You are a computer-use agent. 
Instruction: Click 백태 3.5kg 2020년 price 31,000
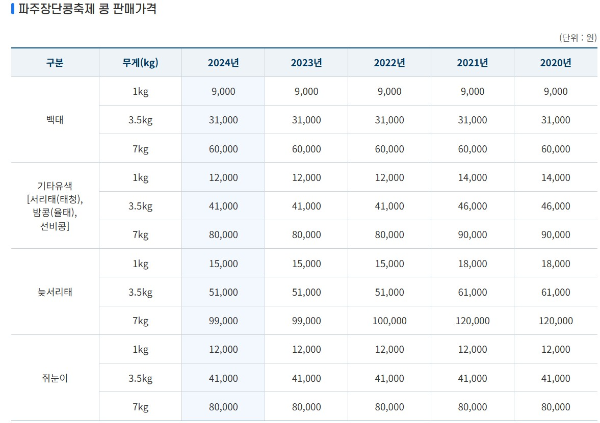(556, 120)
